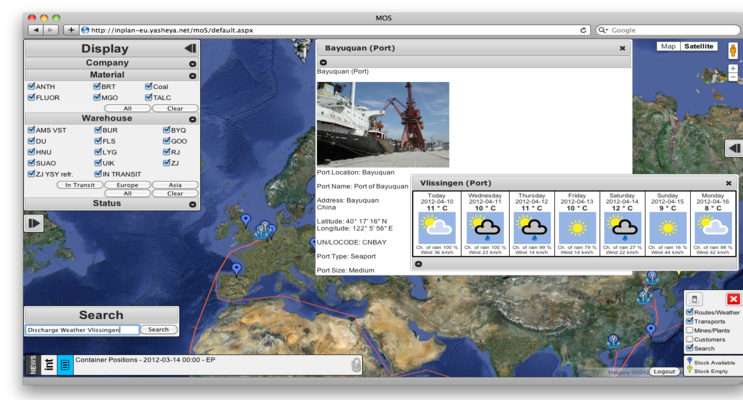Screen dimensions: 743x400
Task: Click the browser forward button
Action: click(51, 30)
